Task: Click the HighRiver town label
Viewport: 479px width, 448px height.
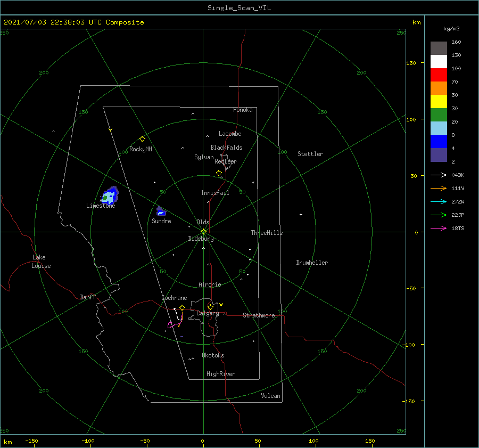Action: tap(221, 374)
